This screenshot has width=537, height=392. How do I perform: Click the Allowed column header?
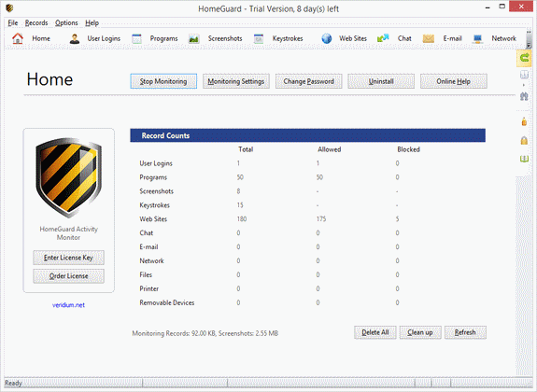click(329, 149)
